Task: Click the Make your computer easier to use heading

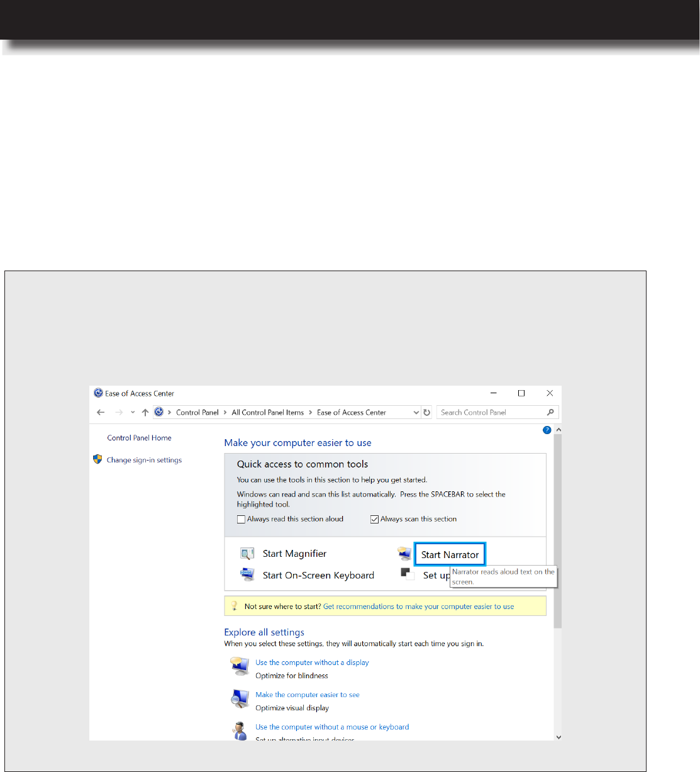Action: coord(297,443)
